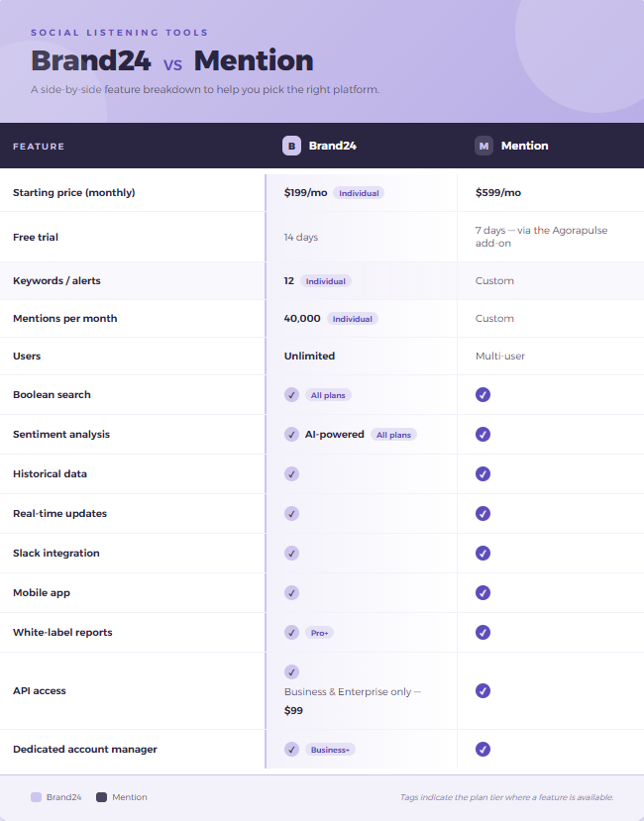Click Brand24 checkmark in Dedicated account manager row
This screenshot has width=644, height=821.
(292, 750)
